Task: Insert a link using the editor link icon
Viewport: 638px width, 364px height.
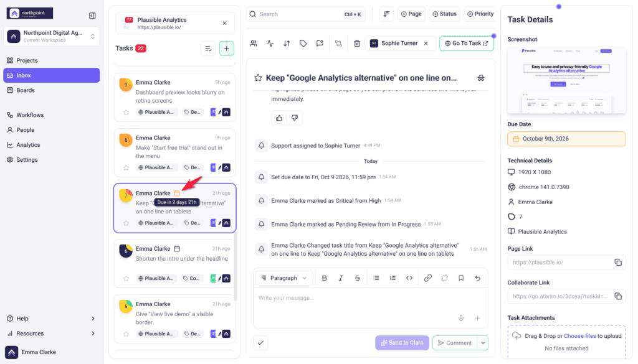Action: tap(427, 278)
